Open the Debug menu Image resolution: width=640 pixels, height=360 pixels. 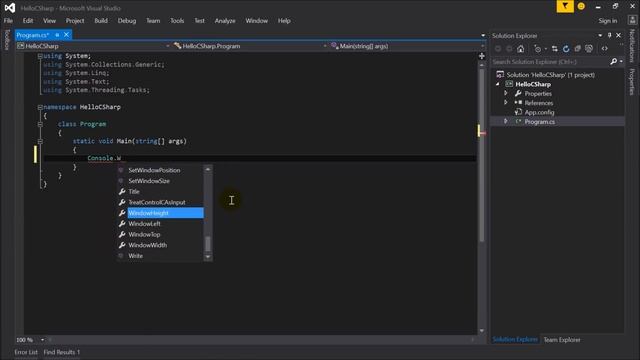pos(127,20)
